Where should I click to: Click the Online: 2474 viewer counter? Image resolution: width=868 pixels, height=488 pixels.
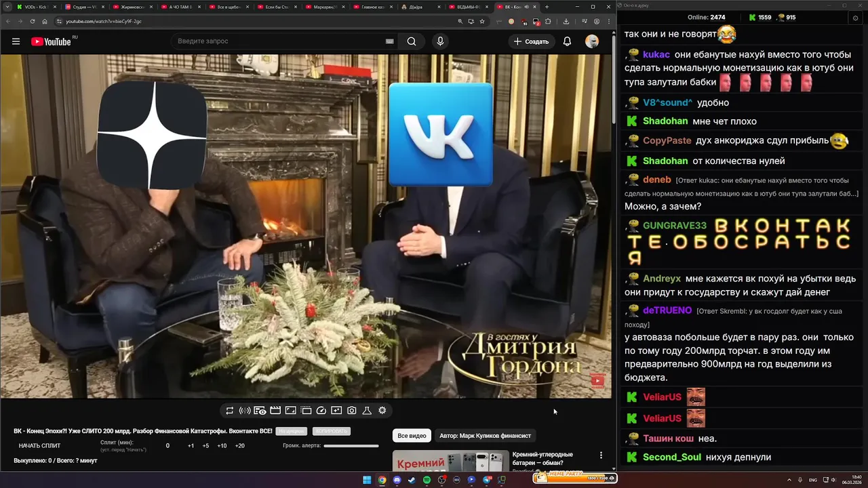[x=706, y=17]
